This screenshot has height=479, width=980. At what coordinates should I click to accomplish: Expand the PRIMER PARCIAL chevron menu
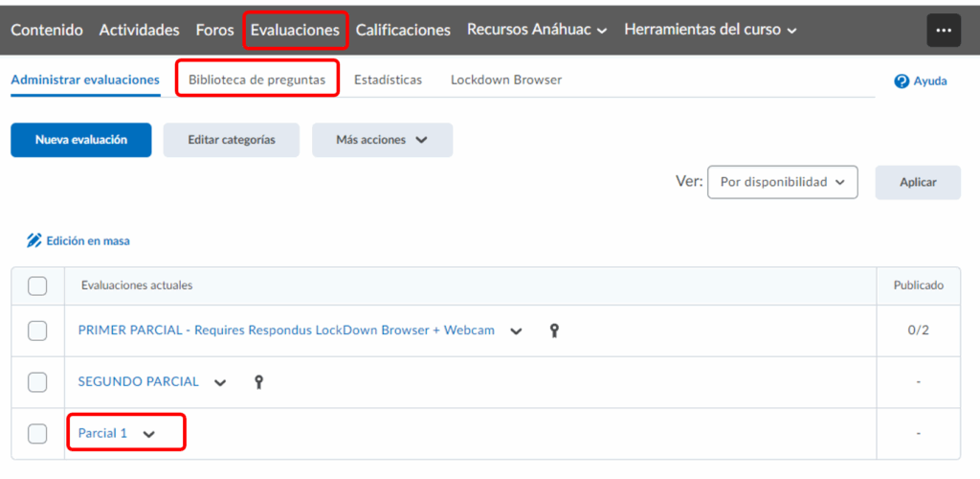pyautogui.click(x=516, y=331)
